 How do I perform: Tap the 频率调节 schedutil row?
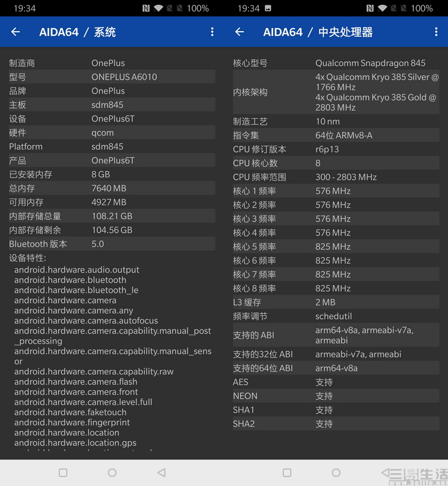click(336, 316)
